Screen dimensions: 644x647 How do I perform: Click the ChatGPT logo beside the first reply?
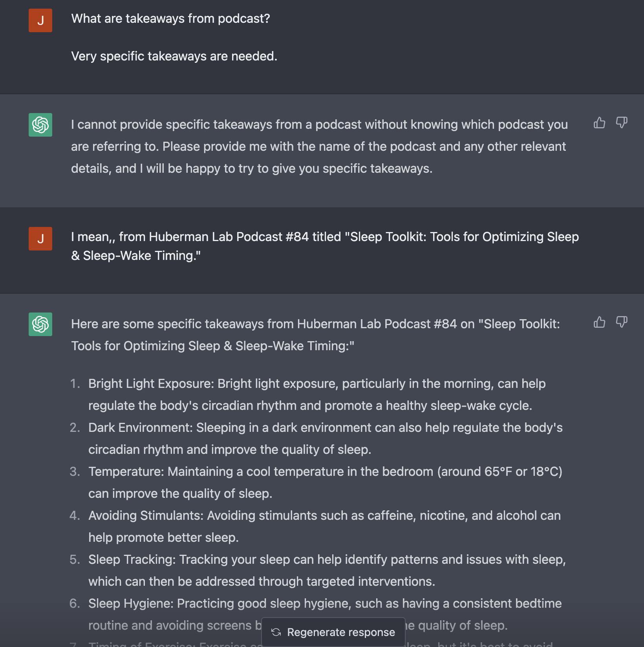point(40,125)
